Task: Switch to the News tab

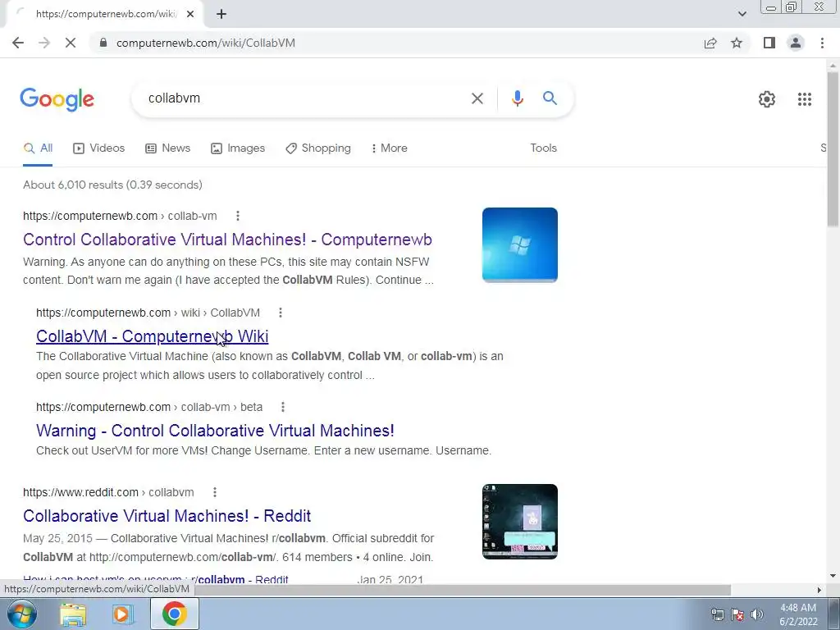Action: pyautogui.click(x=167, y=148)
